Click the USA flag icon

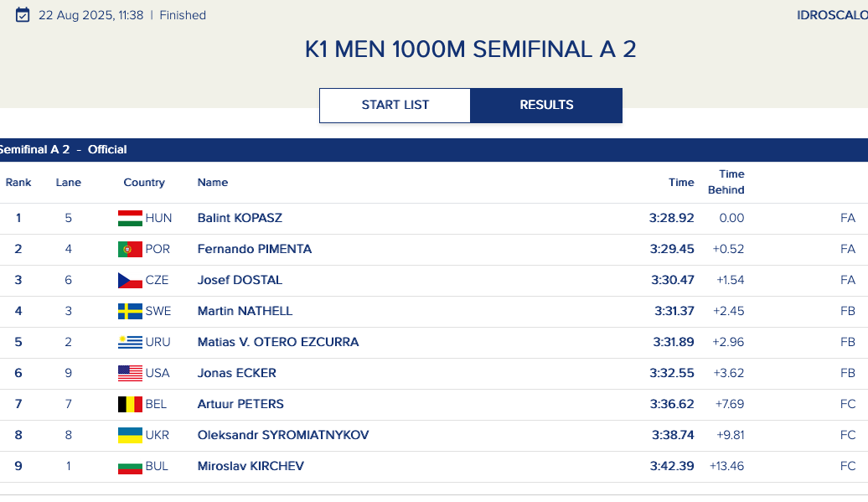click(x=130, y=373)
